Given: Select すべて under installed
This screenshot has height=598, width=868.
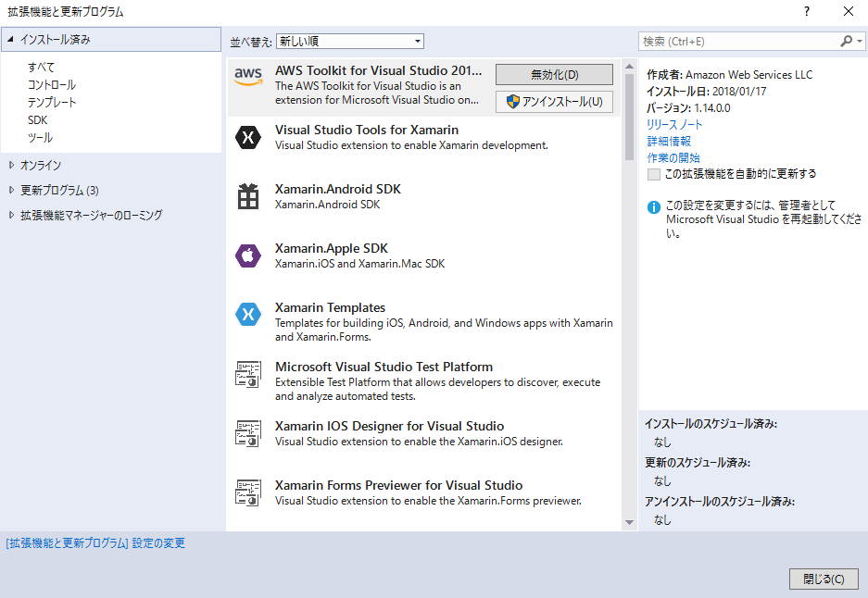Looking at the screenshot, I should [41, 67].
